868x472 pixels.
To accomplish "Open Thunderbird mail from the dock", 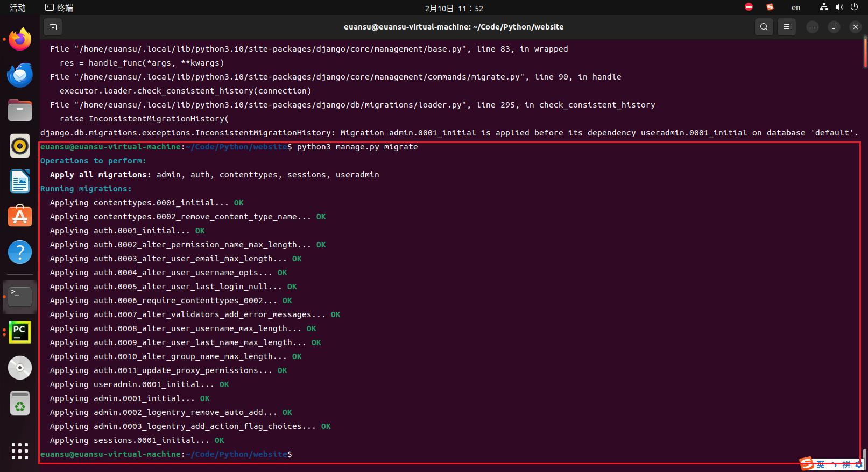I will [x=20, y=75].
